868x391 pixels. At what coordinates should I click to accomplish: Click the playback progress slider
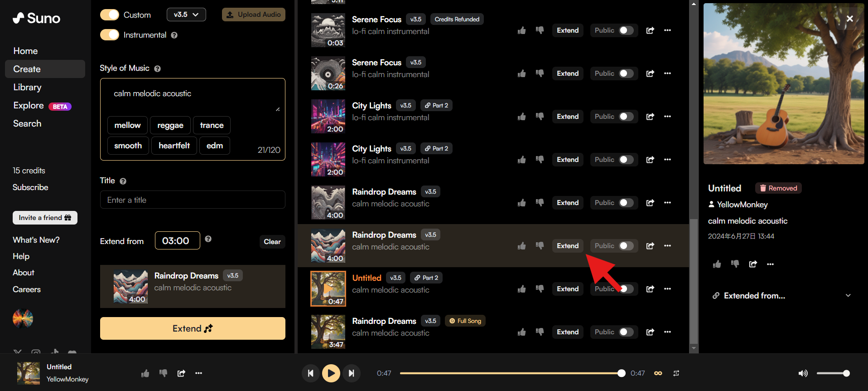(510, 373)
